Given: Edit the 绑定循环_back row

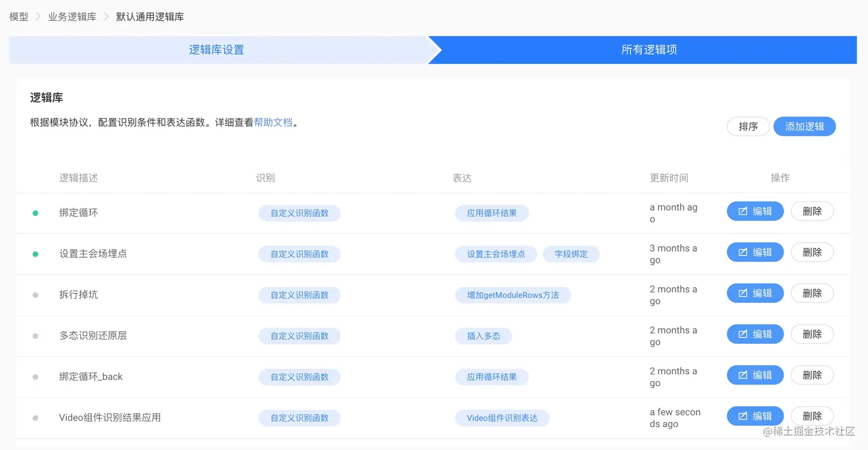Looking at the screenshot, I should click(x=755, y=375).
